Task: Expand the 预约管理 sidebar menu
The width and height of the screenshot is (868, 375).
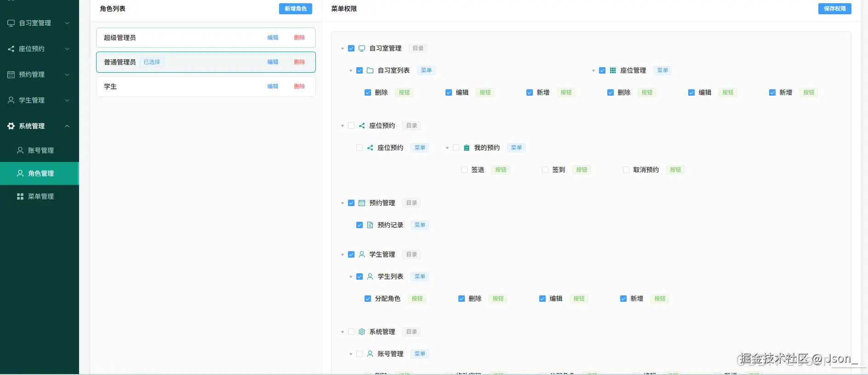Action: 40,75
